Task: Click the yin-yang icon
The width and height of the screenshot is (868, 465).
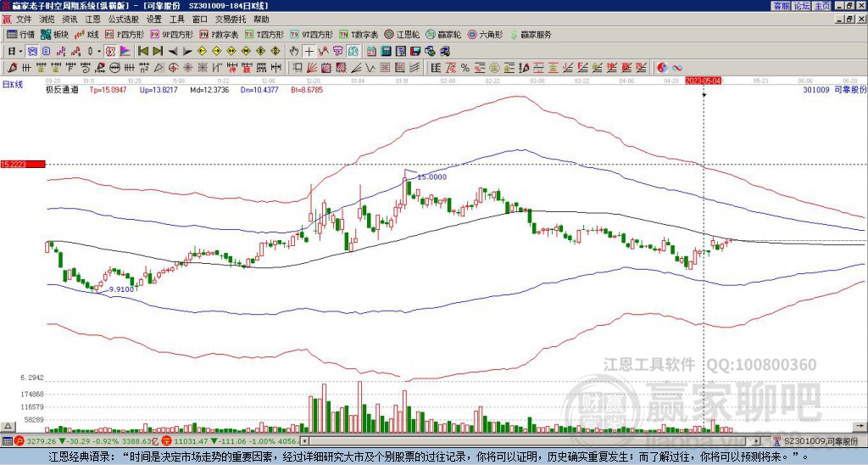Action: tap(662, 68)
